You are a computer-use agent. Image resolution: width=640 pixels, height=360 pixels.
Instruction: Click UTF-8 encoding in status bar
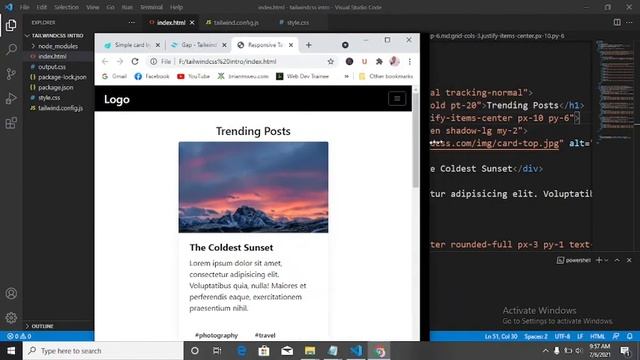coord(562,336)
